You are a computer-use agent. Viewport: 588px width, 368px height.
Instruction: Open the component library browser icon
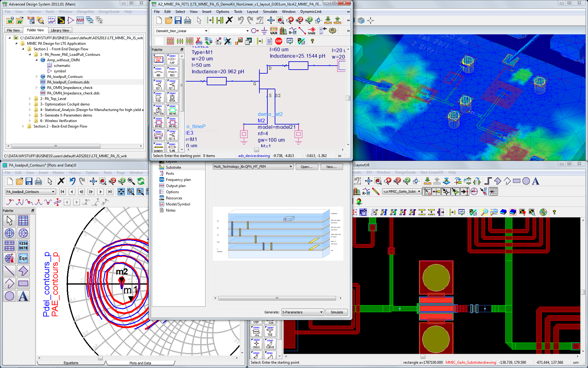coord(283,31)
